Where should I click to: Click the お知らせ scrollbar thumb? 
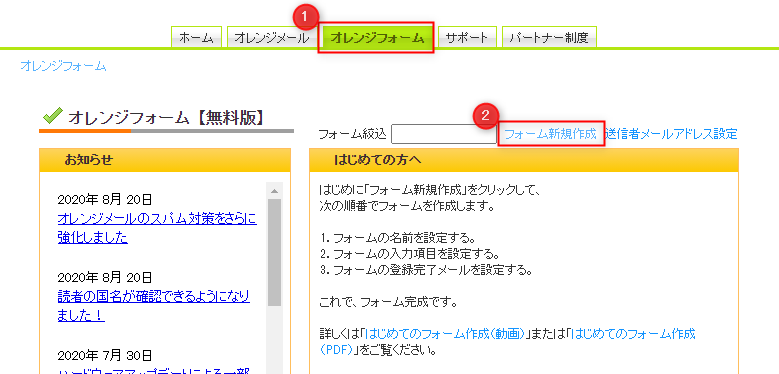tap(275, 252)
